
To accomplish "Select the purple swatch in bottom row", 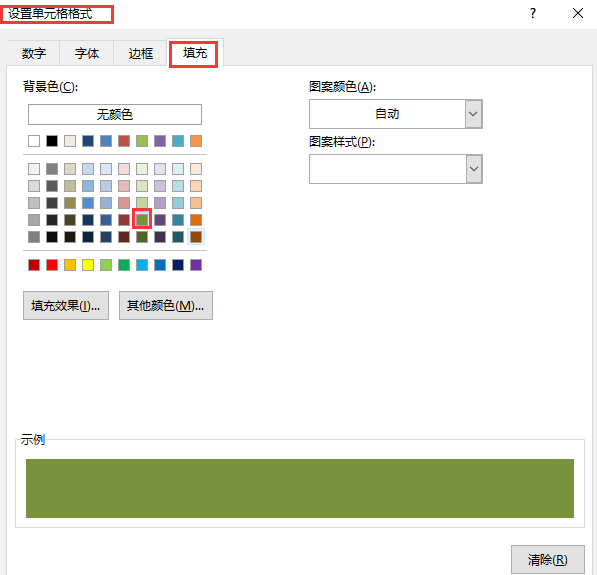I will coord(196,265).
